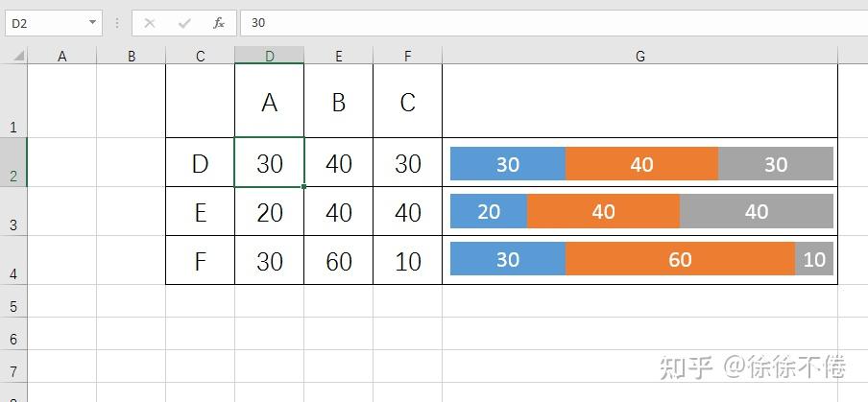Select the cell with row label F

200,261
